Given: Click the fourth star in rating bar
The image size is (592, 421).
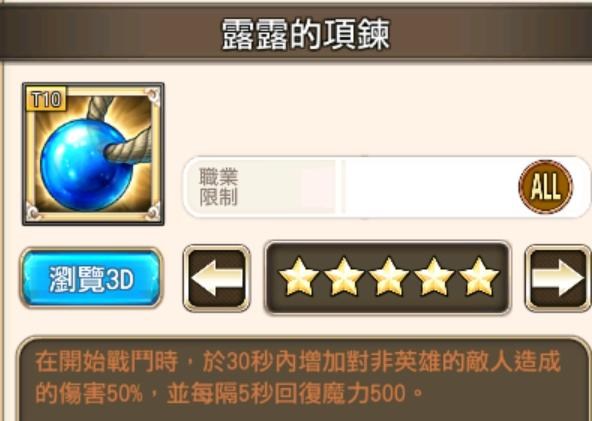Looking at the screenshot, I should point(434,277).
